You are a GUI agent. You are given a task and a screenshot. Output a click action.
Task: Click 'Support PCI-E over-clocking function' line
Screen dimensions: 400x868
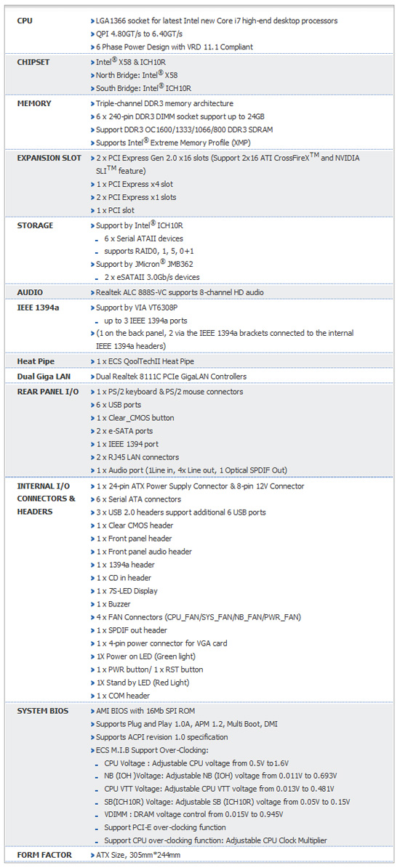pos(165,827)
